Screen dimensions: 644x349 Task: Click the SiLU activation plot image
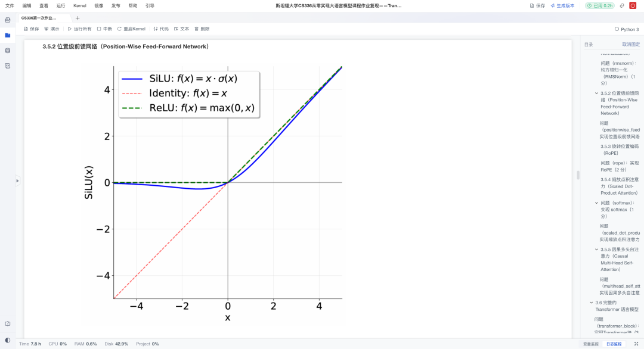tap(213, 194)
